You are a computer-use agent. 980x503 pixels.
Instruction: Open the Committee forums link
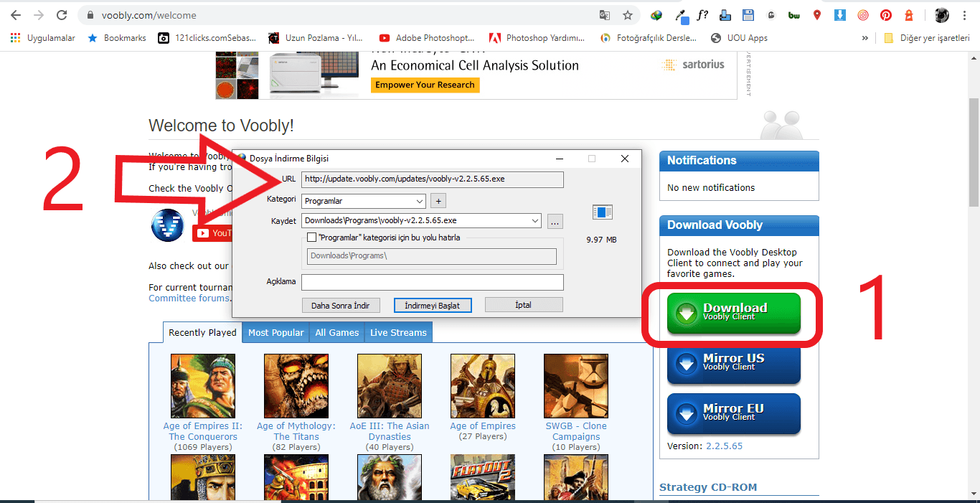pyautogui.click(x=189, y=298)
